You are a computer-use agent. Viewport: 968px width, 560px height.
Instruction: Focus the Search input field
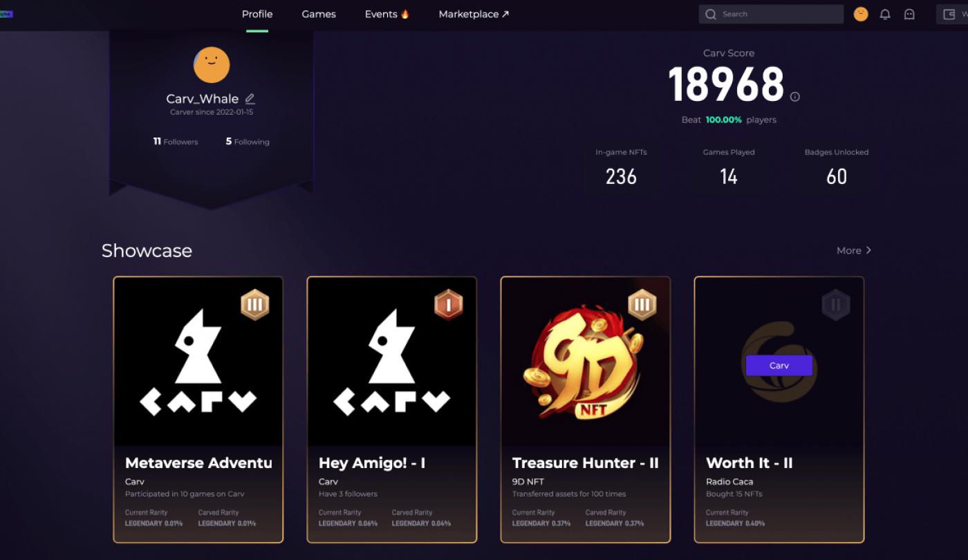coord(771,14)
